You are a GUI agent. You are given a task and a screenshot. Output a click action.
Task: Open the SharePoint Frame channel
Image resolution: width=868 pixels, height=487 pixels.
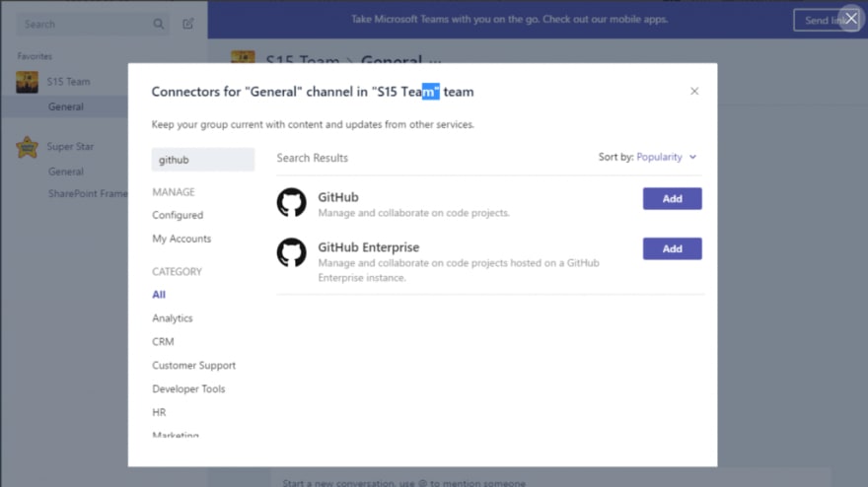[88, 193]
